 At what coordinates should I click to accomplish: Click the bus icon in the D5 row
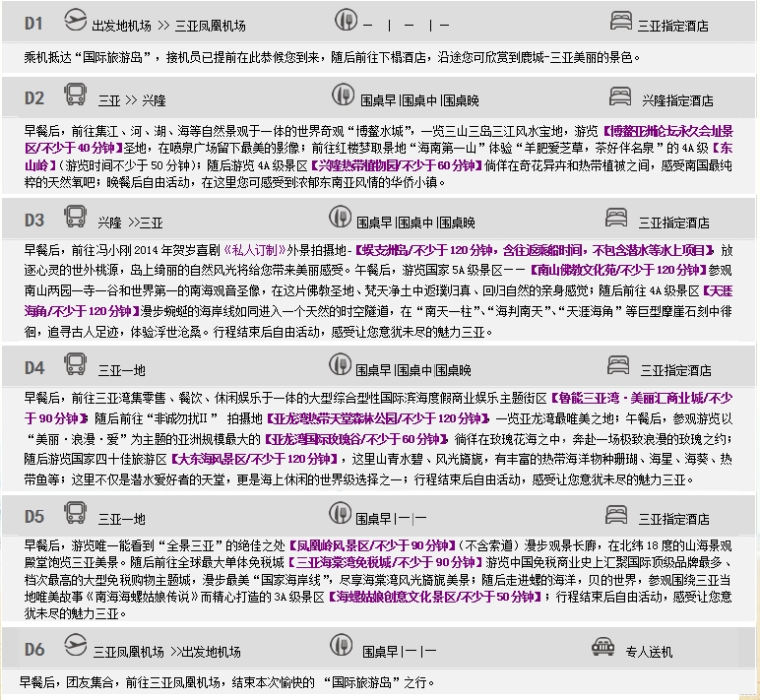pos(75,514)
